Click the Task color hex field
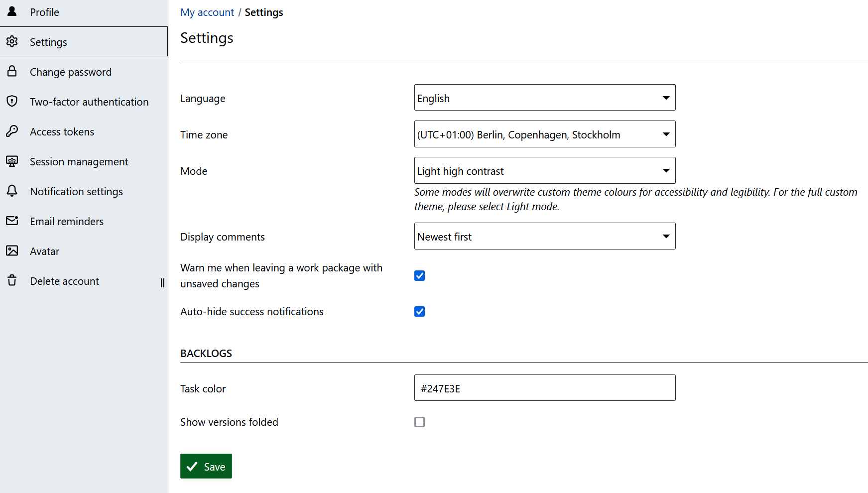The image size is (868, 493). tap(544, 388)
